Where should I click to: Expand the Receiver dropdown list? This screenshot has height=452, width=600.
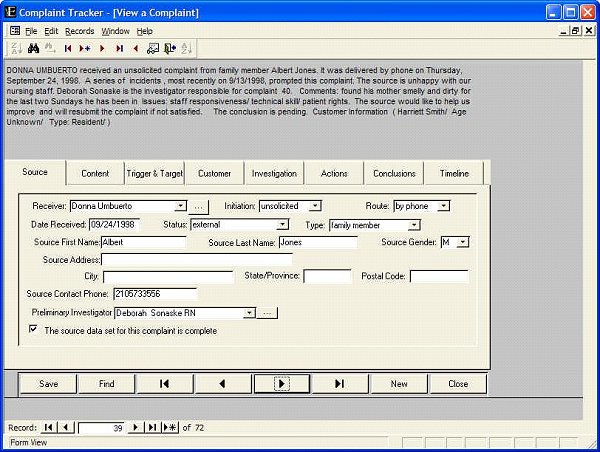click(x=180, y=206)
